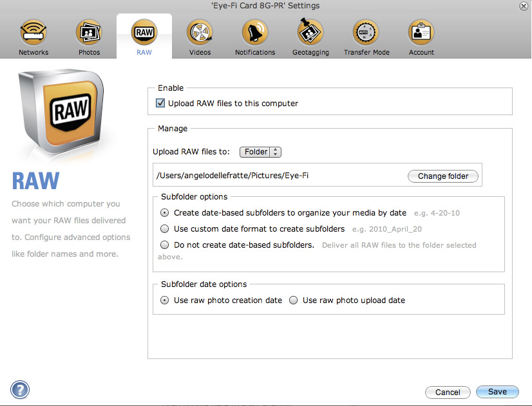Select Use custom date format option
This screenshot has height=406, width=532.
tap(164, 229)
